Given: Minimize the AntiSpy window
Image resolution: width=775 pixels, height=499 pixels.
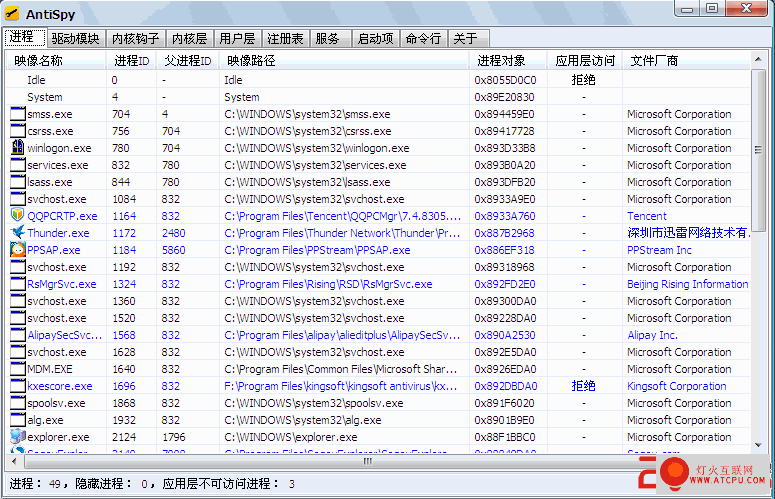Looking at the screenshot, I should 687,8.
